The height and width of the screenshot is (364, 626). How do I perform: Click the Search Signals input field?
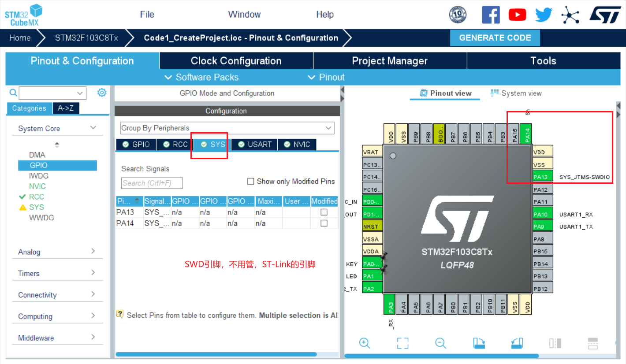coord(152,183)
